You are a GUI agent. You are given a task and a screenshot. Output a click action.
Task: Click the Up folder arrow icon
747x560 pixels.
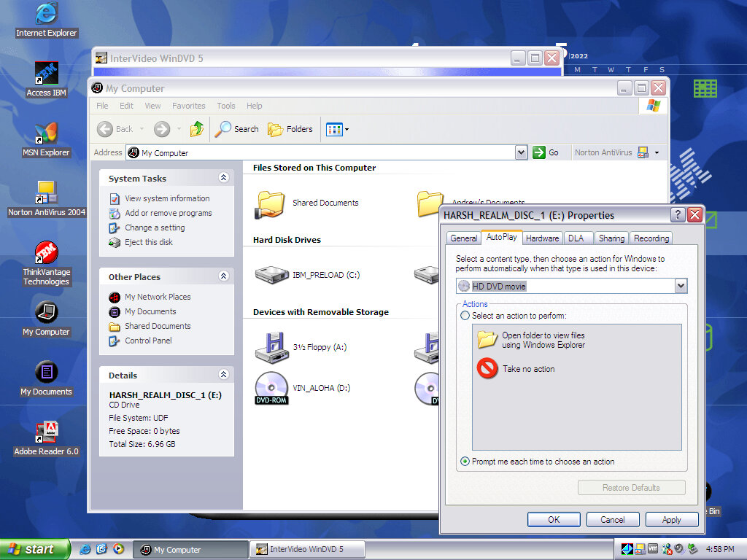pos(197,129)
